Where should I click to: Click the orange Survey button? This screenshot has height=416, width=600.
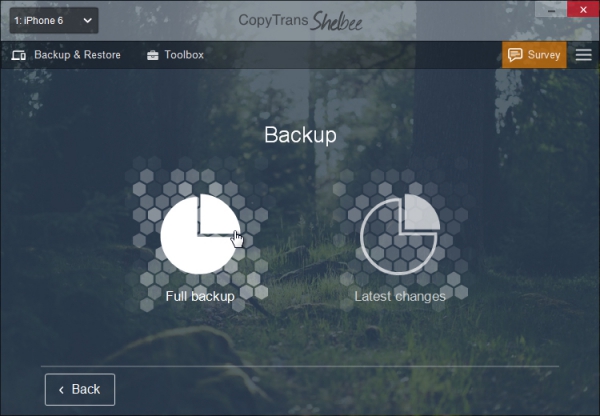[x=534, y=55]
